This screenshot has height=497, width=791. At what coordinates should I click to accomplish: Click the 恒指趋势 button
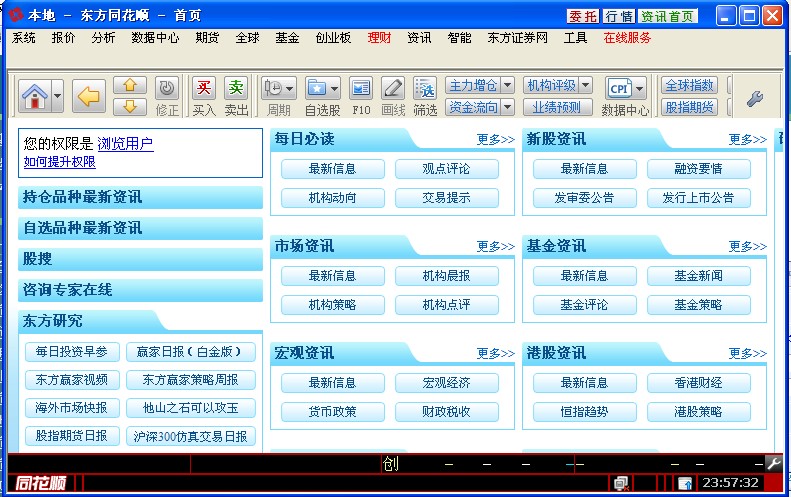(584, 412)
